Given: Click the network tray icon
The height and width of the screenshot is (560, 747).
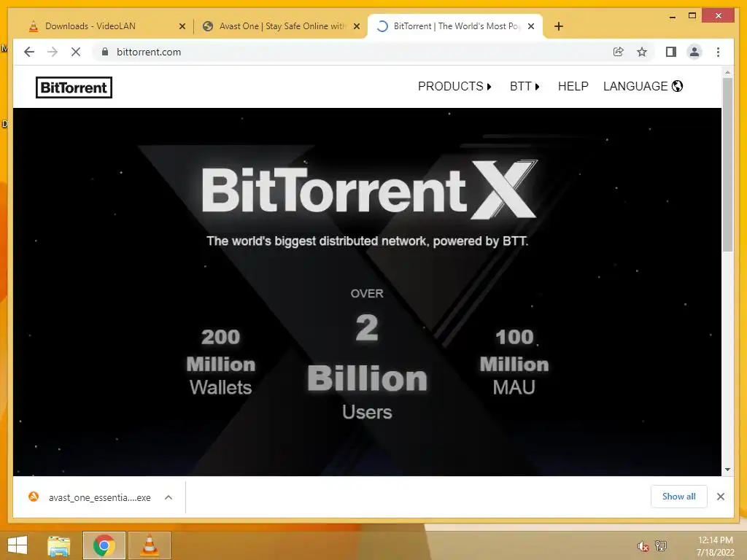Looking at the screenshot, I should [661, 546].
